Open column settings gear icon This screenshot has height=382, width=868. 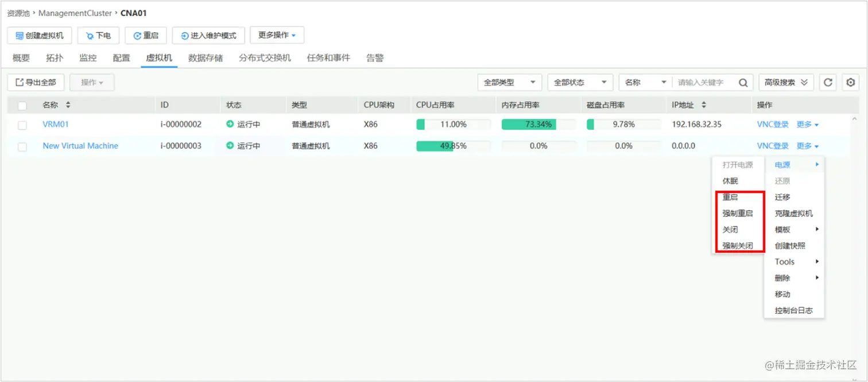tap(851, 82)
